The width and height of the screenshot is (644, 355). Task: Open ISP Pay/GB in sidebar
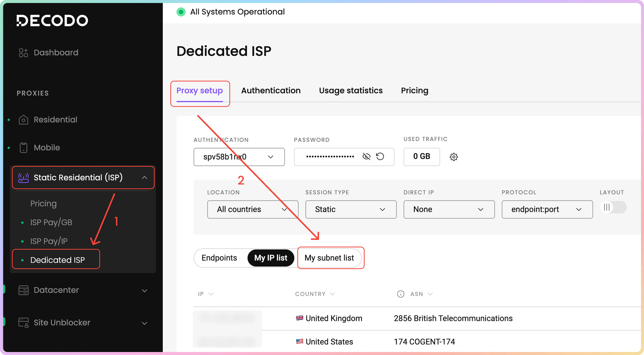[x=51, y=222]
